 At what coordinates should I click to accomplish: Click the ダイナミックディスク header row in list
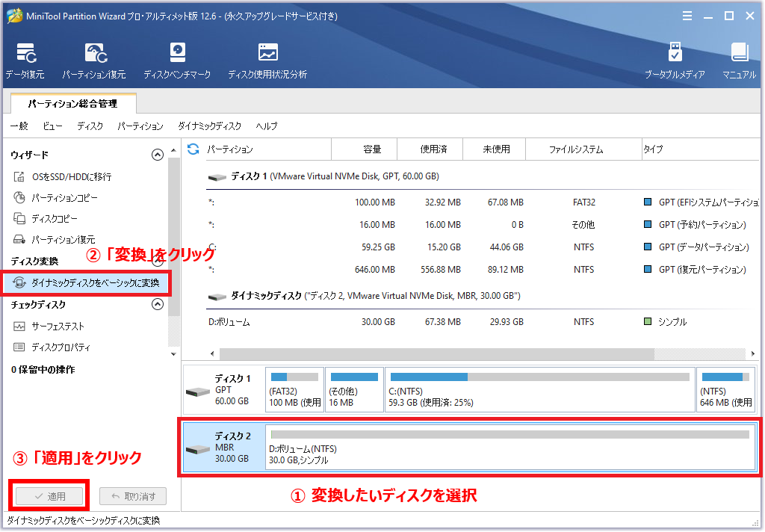pyautogui.click(x=483, y=296)
